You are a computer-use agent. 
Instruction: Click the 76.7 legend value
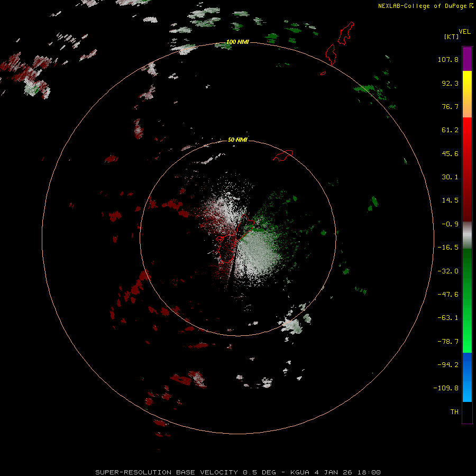pyautogui.click(x=450, y=106)
